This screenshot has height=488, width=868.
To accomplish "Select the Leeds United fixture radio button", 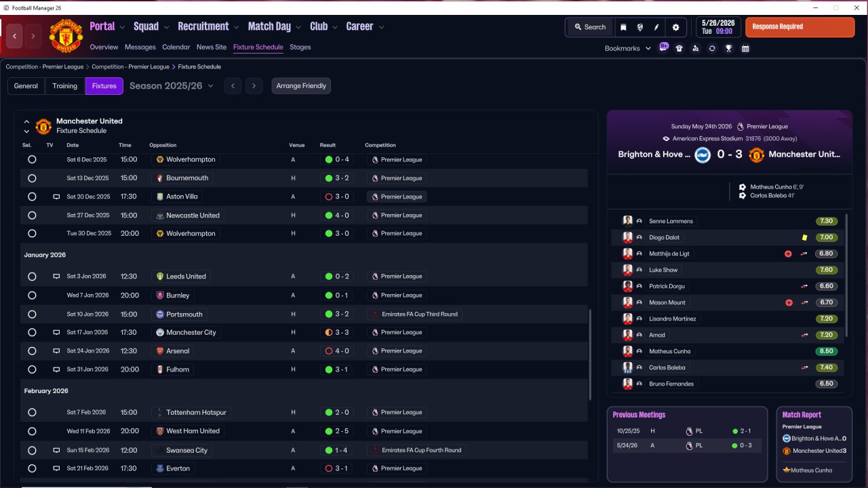I will pos(32,277).
